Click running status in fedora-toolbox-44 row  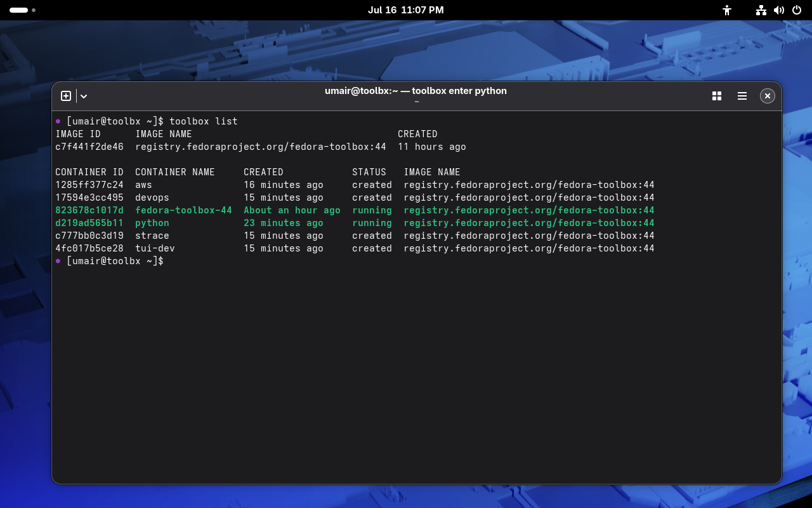372,210
